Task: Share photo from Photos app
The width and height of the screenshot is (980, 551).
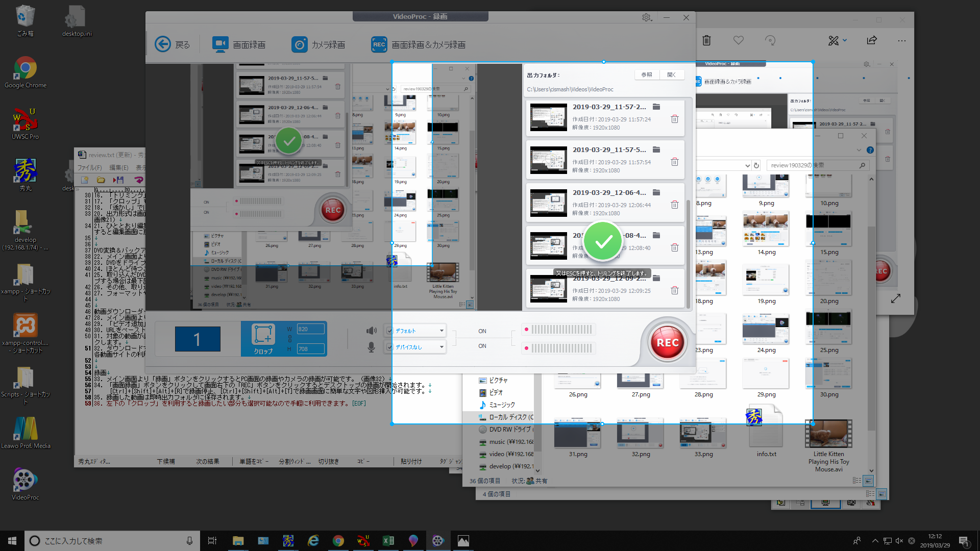Action: (x=872, y=40)
